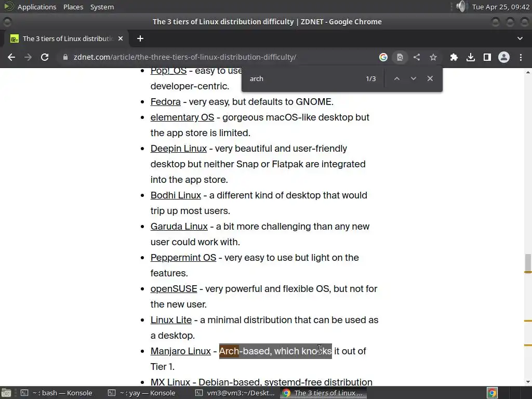Open the Applications menu
This screenshot has width=532, height=399.
pos(37,7)
